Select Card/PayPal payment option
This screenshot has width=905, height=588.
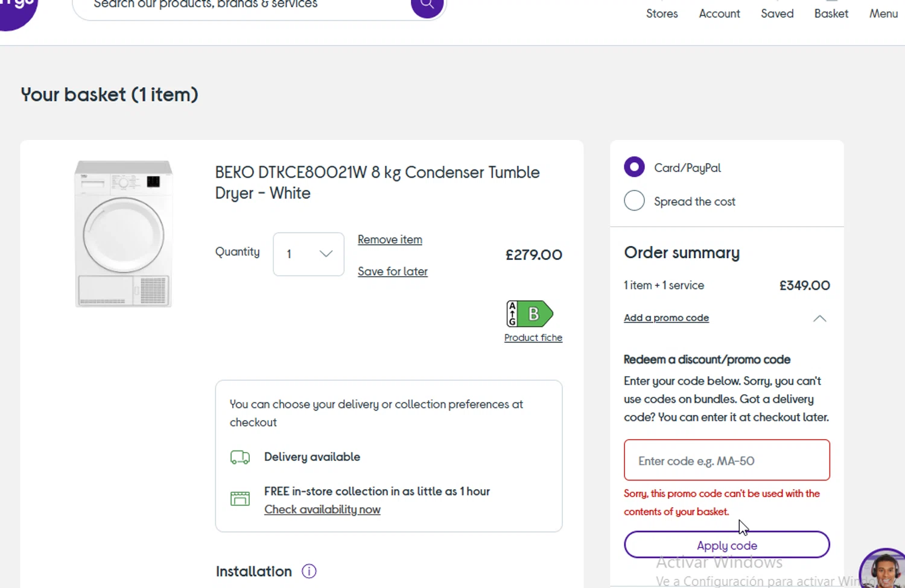click(x=634, y=167)
